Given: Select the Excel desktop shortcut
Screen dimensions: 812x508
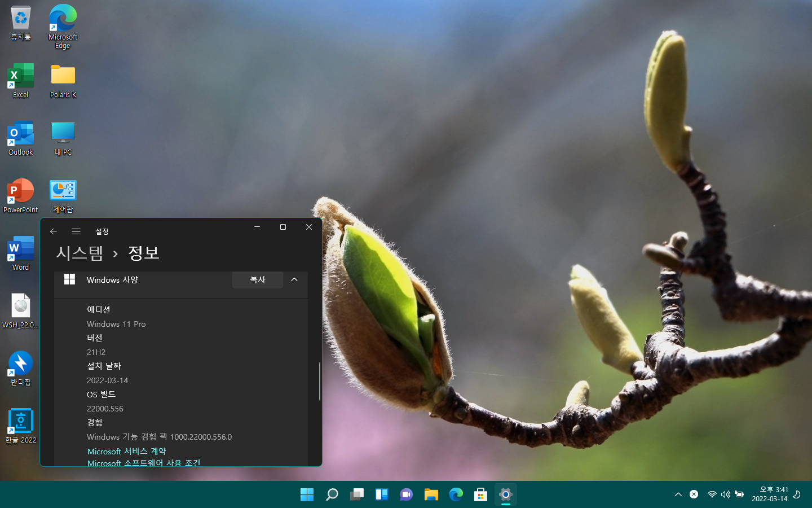Looking at the screenshot, I should [21, 81].
